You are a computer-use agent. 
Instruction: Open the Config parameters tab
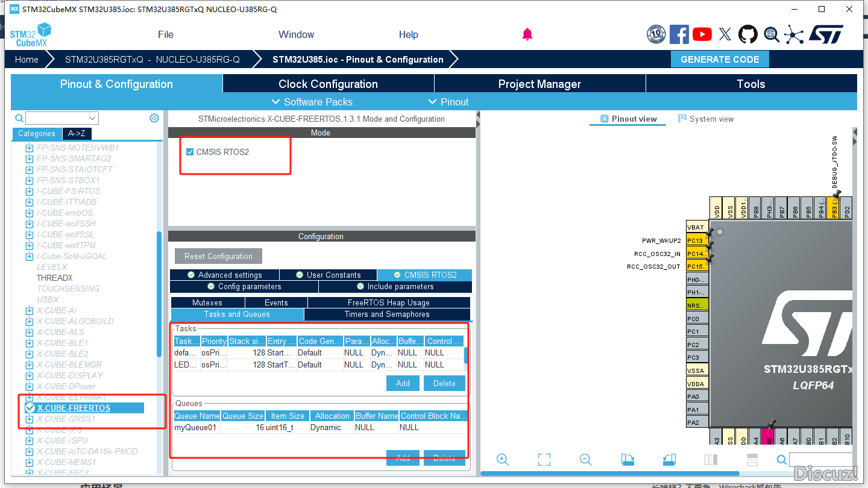coord(244,286)
